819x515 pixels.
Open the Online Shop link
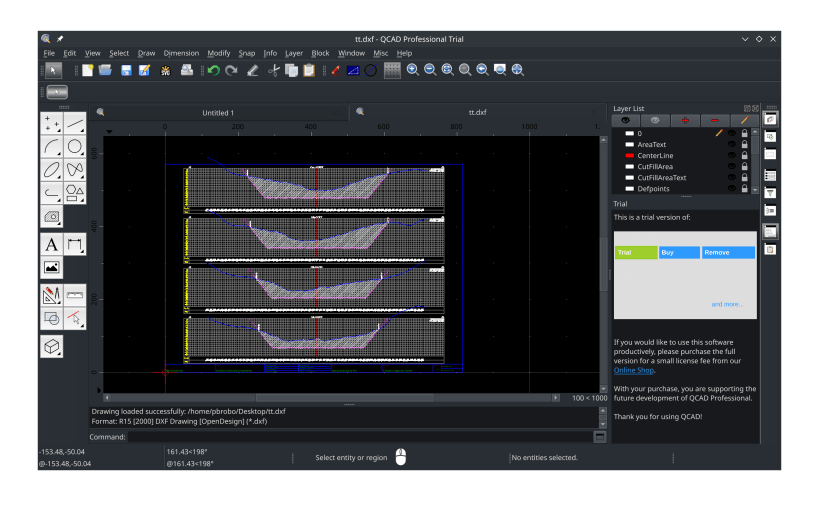pyautogui.click(x=633, y=370)
